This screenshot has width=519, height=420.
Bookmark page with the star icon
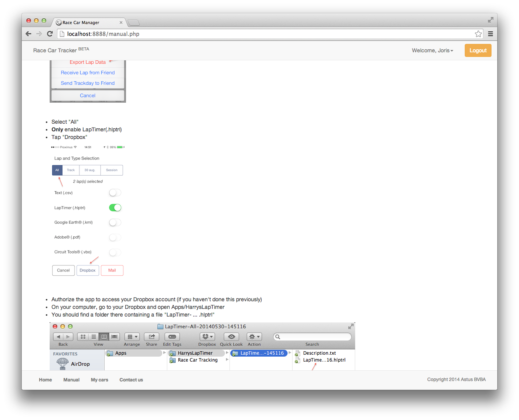pos(478,34)
